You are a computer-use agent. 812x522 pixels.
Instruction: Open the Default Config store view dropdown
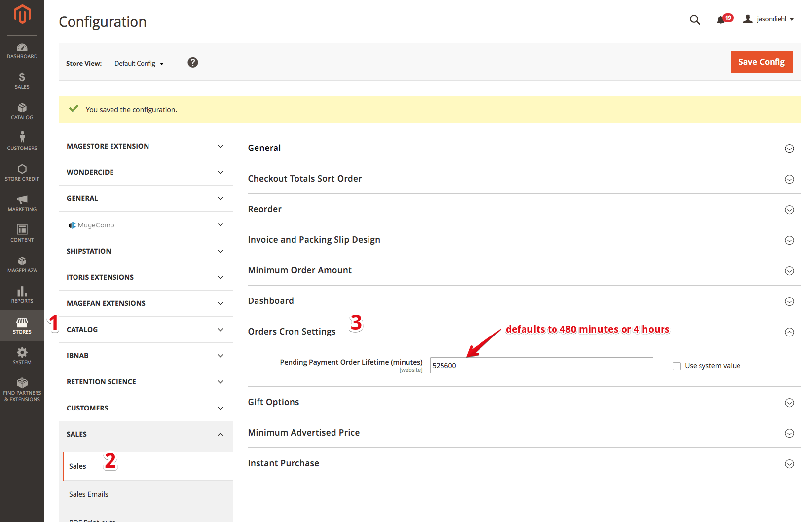[x=139, y=63]
